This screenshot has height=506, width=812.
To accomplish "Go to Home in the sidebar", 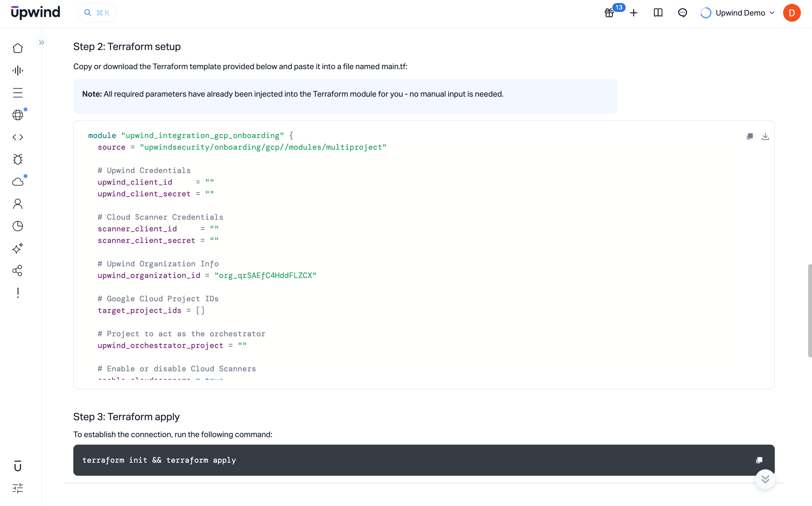I will (x=18, y=48).
